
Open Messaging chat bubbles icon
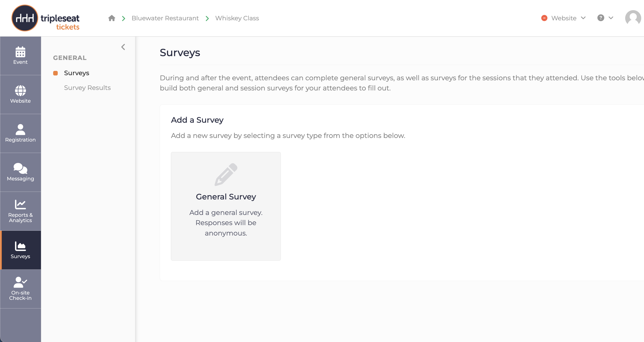pos(20,168)
